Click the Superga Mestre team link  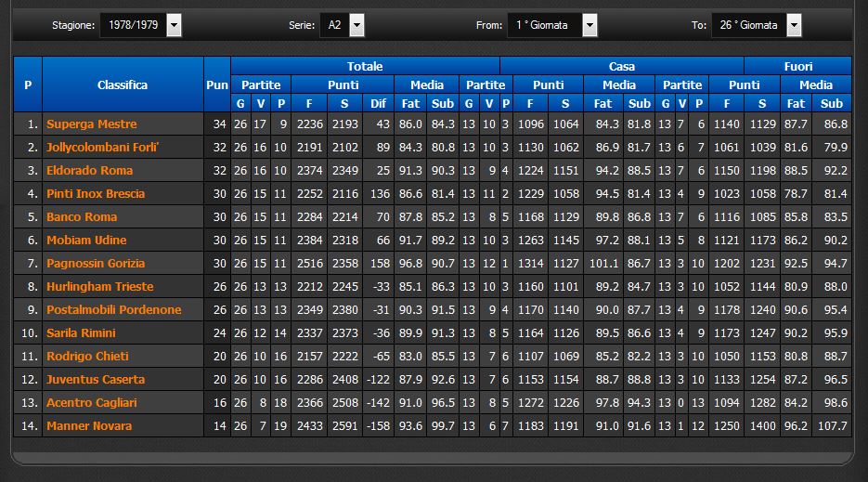[x=91, y=124]
